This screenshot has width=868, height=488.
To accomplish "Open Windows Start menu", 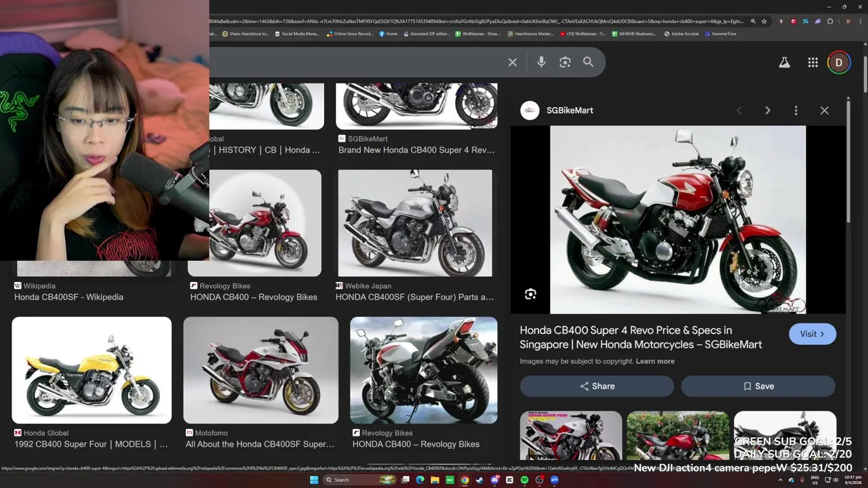I will click(314, 480).
